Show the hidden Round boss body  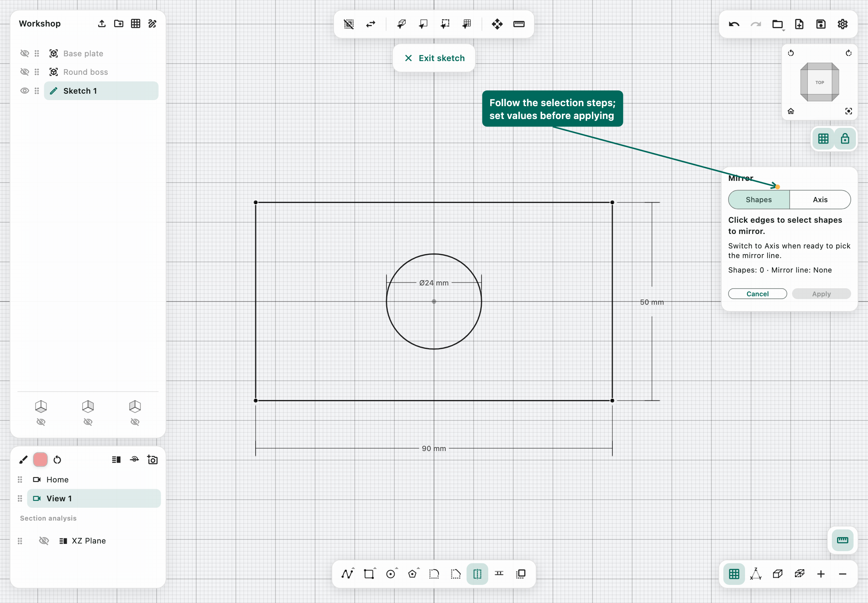point(25,72)
